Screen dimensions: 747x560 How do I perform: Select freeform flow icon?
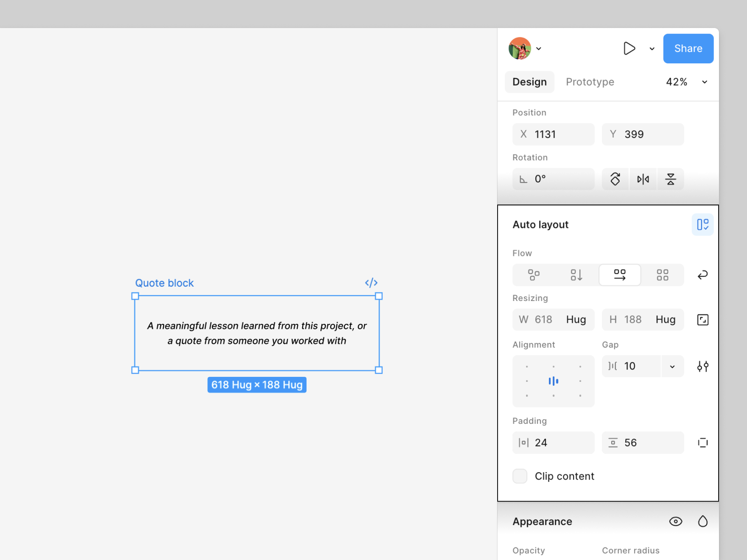point(533,275)
